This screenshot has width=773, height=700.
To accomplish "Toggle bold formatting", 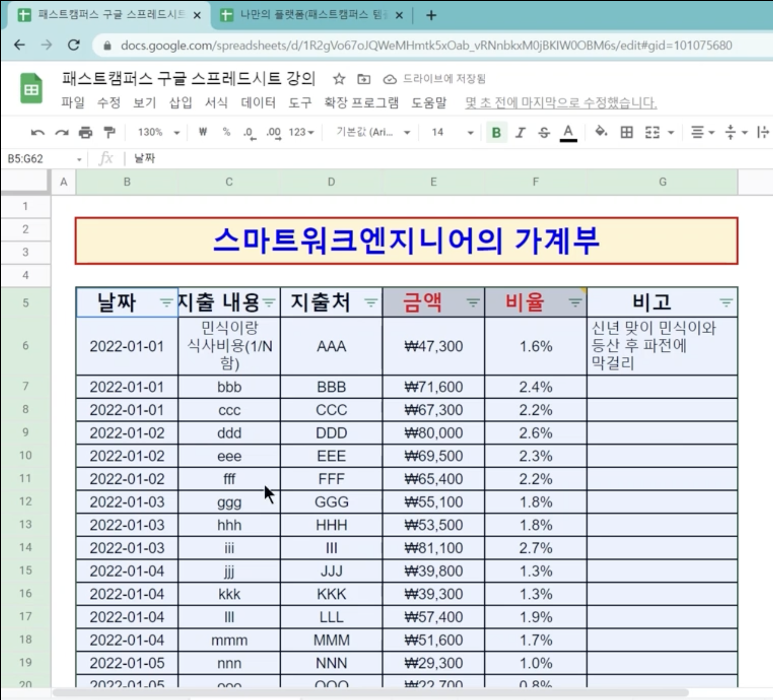I will pos(496,132).
